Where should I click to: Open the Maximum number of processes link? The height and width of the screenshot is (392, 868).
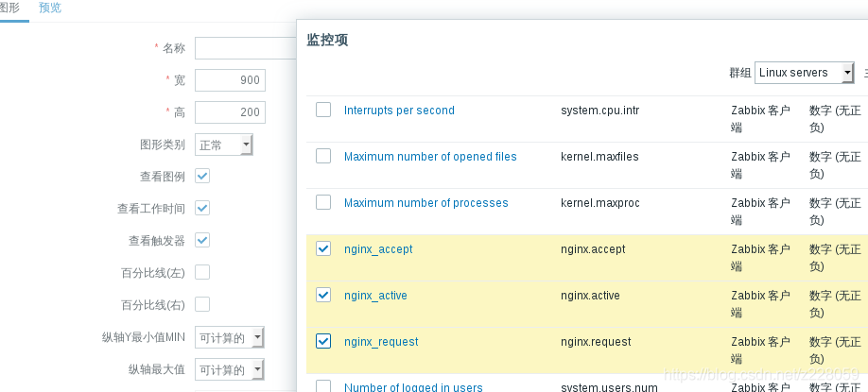tap(425, 203)
